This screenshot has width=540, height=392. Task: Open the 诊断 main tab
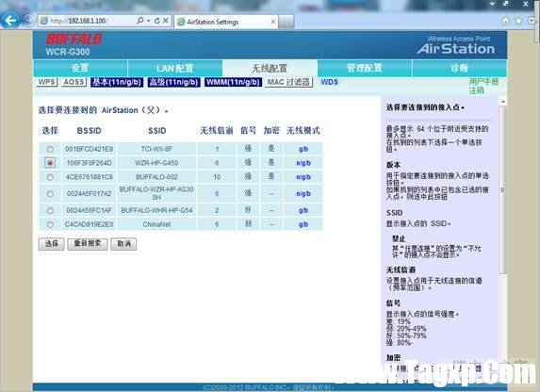tap(459, 68)
